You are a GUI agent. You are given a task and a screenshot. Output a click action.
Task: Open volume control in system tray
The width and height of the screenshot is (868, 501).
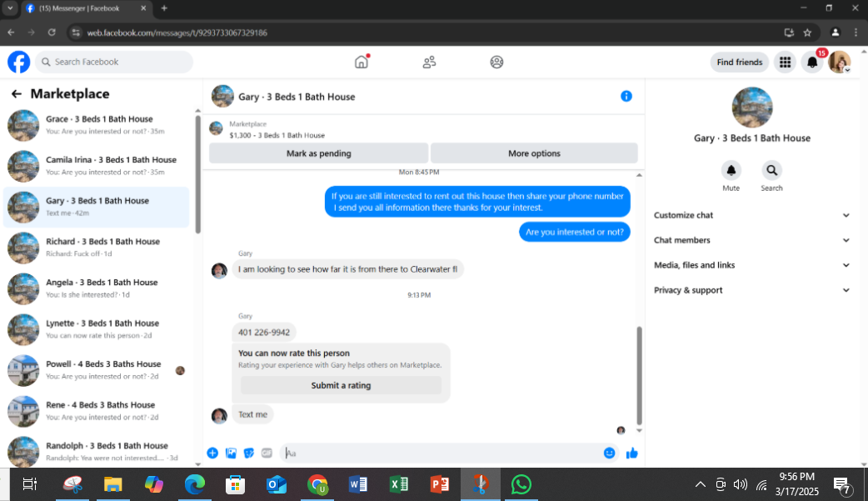tap(740, 485)
